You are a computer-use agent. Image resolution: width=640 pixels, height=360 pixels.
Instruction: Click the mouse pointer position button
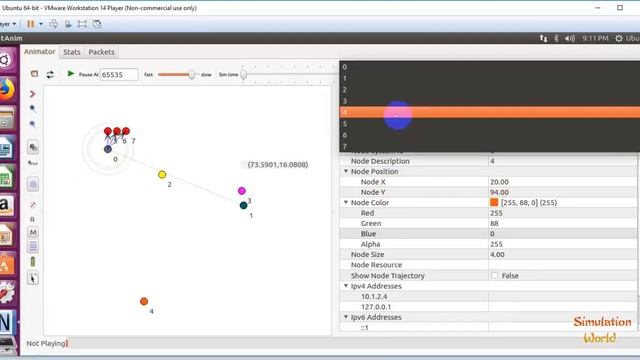33,278
